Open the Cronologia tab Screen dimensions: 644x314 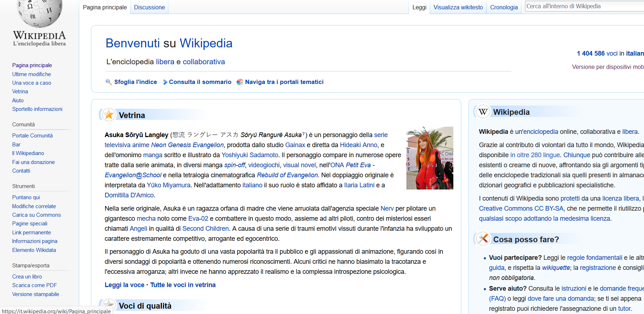504,7
